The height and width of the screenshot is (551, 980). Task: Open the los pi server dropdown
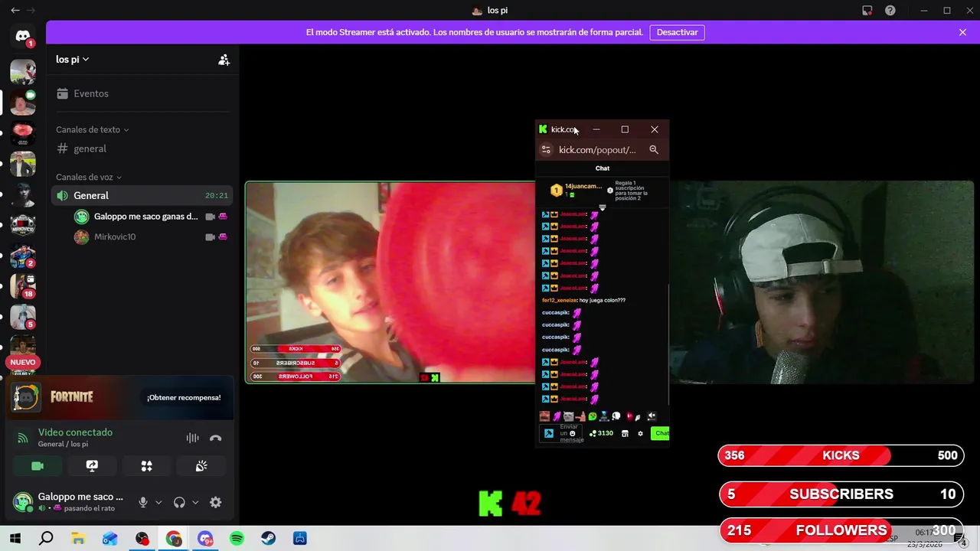tap(73, 60)
